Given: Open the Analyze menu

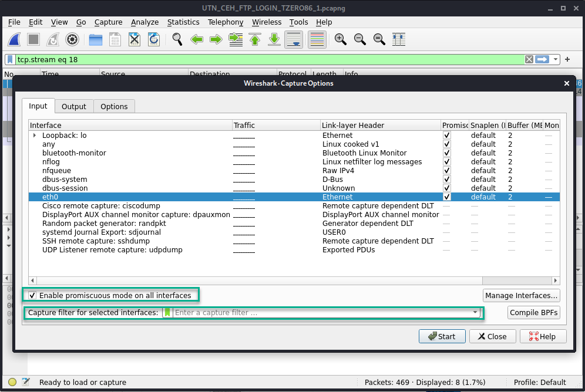Looking at the screenshot, I should point(144,22).
